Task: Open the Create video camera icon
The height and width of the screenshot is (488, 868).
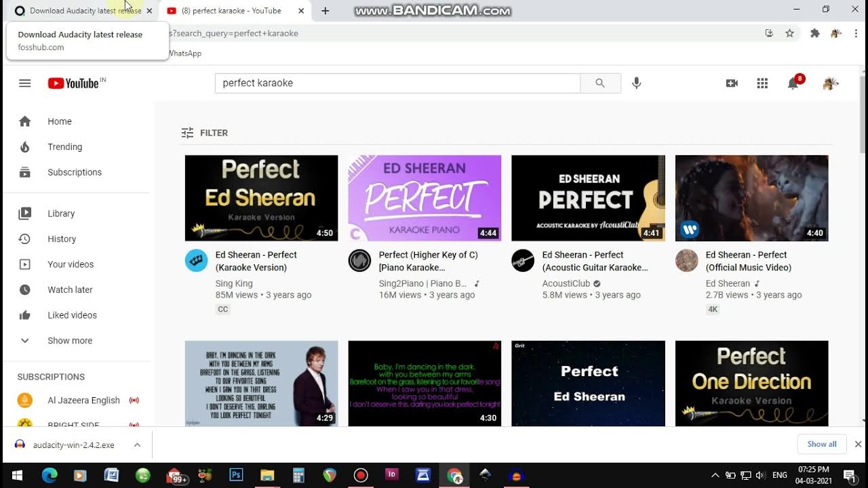Action: (732, 83)
